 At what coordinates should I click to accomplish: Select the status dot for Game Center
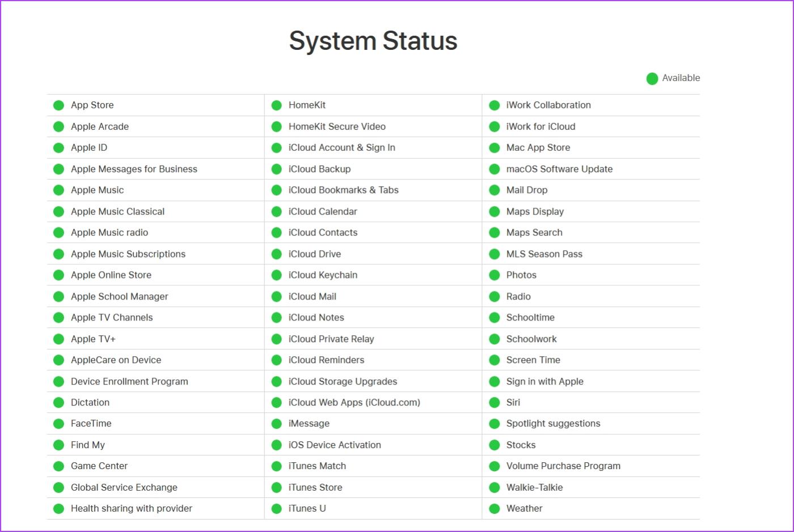point(58,466)
